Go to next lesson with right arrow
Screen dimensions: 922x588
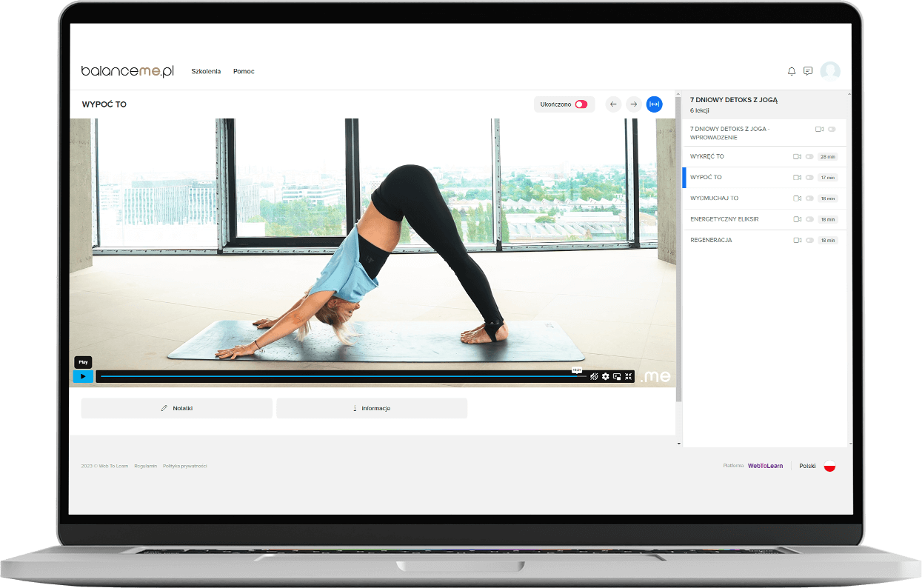tap(634, 104)
